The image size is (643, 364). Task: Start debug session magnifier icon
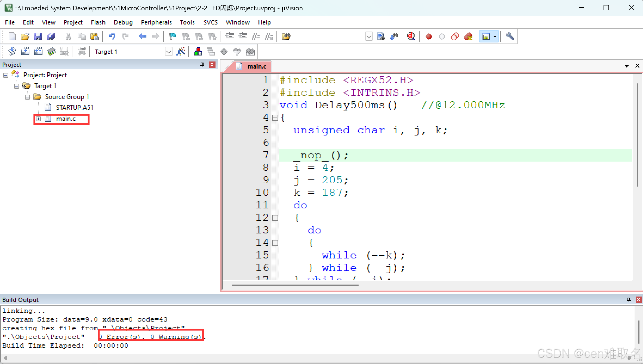(x=411, y=36)
